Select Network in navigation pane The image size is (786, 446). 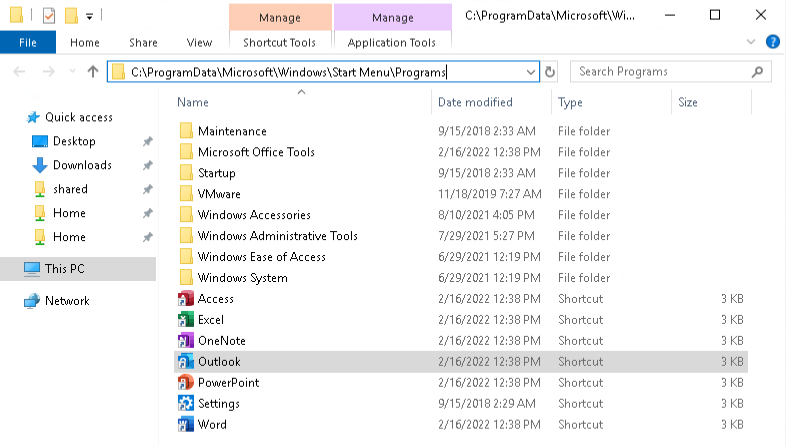pyautogui.click(x=67, y=301)
